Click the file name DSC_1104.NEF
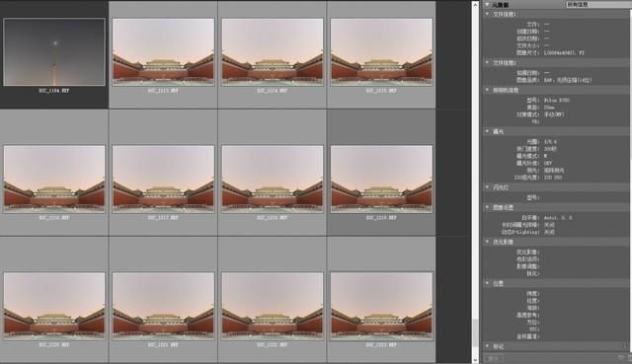Image resolution: width=632 pixels, height=364 pixels. point(54,91)
